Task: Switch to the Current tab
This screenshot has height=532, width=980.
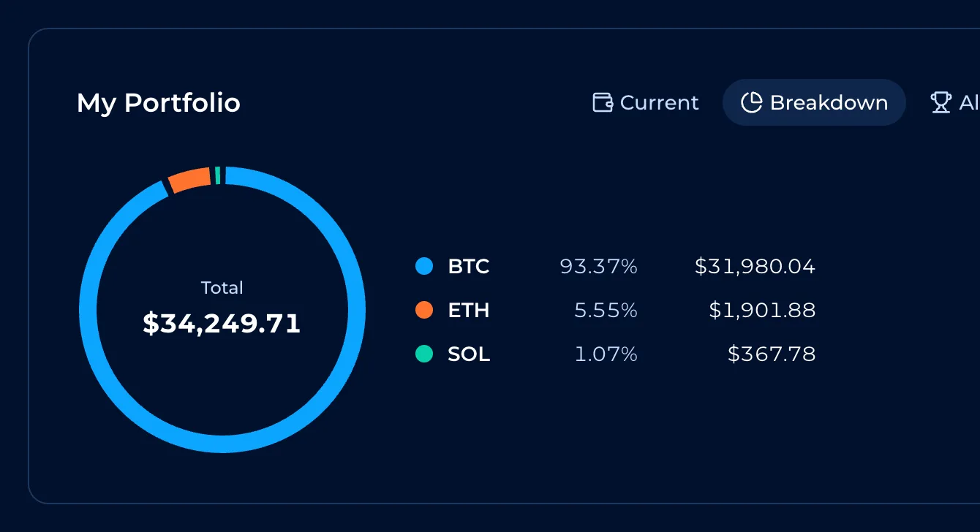Action: 646,102
